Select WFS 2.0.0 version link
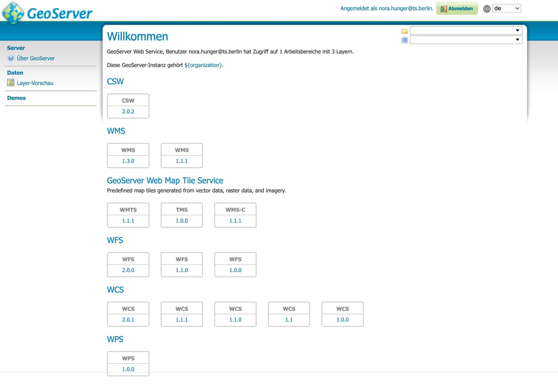 pyautogui.click(x=128, y=270)
